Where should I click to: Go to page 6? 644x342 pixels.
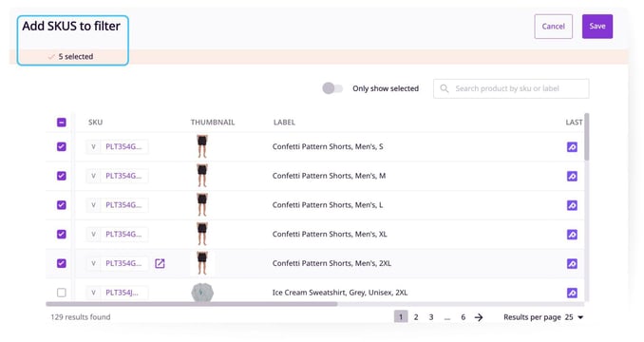463,317
